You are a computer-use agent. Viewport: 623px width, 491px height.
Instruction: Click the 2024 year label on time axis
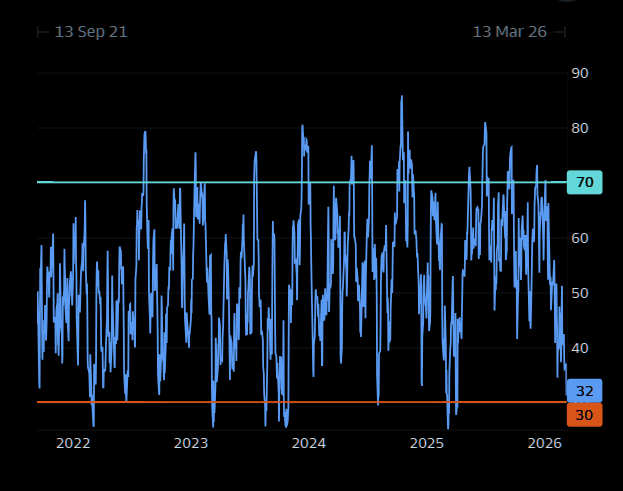pyautogui.click(x=309, y=442)
